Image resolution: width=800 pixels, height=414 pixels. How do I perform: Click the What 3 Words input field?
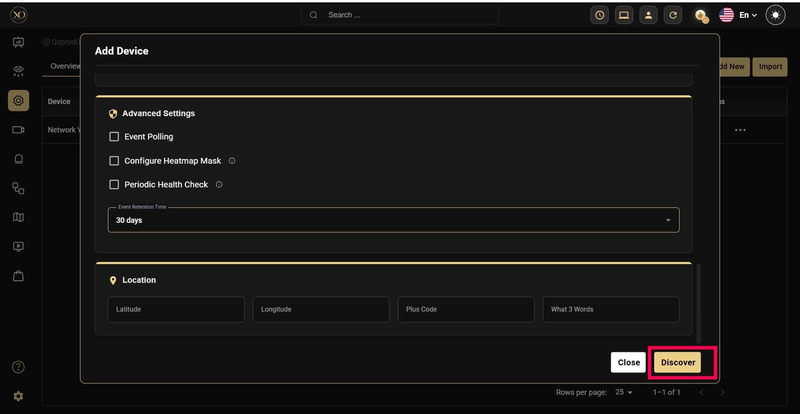pyautogui.click(x=611, y=309)
